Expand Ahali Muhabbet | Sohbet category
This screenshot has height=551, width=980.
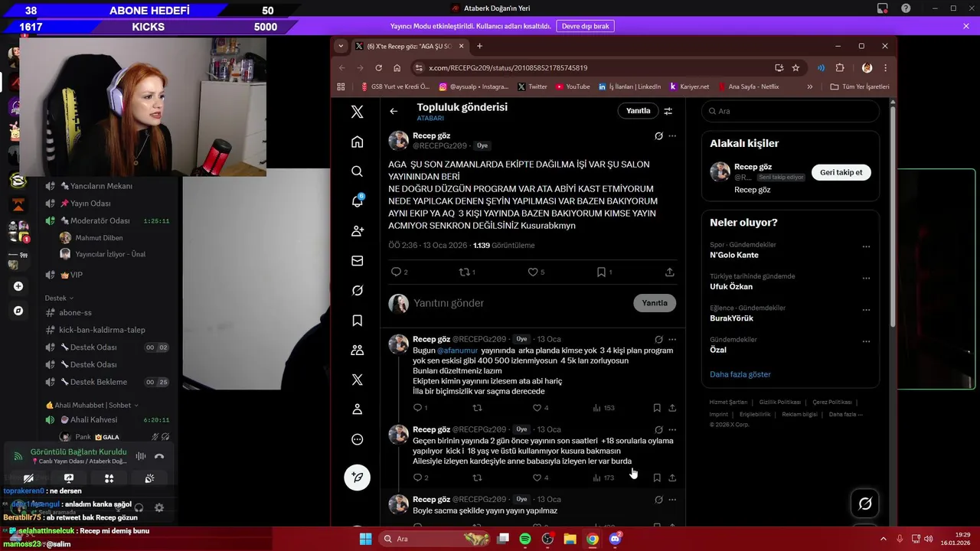coord(92,405)
